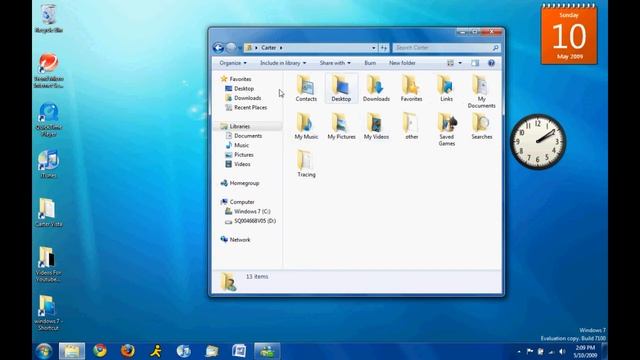Click the Recycle Bin desktop icon
Image resolution: width=640 pixels, height=360 pixels.
pyautogui.click(x=49, y=18)
